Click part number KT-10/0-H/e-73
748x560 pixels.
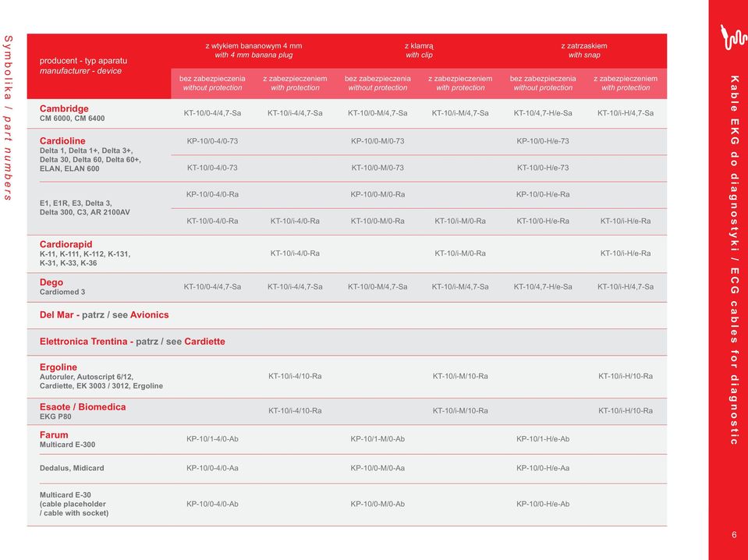[x=543, y=168]
